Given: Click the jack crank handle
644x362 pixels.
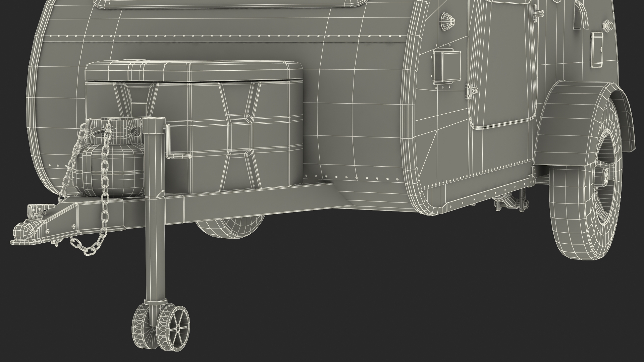Looking at the screenshot, I should tap(178, 142).
